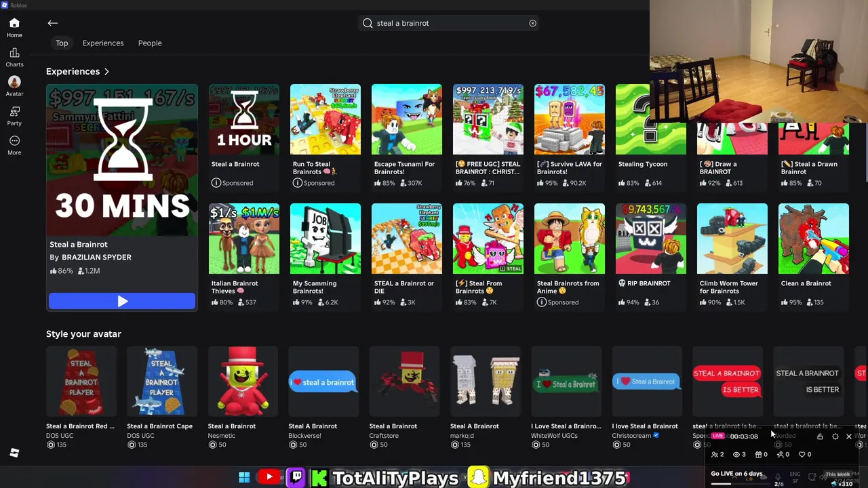Open Charts from the sidebar
Viewport: 868px width, 488px height.
(x=14, y=58)
